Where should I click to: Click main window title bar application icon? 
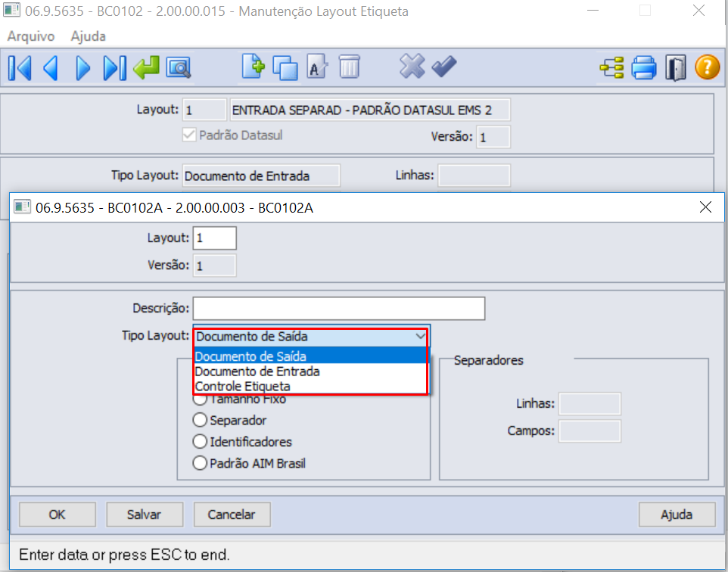11,11
